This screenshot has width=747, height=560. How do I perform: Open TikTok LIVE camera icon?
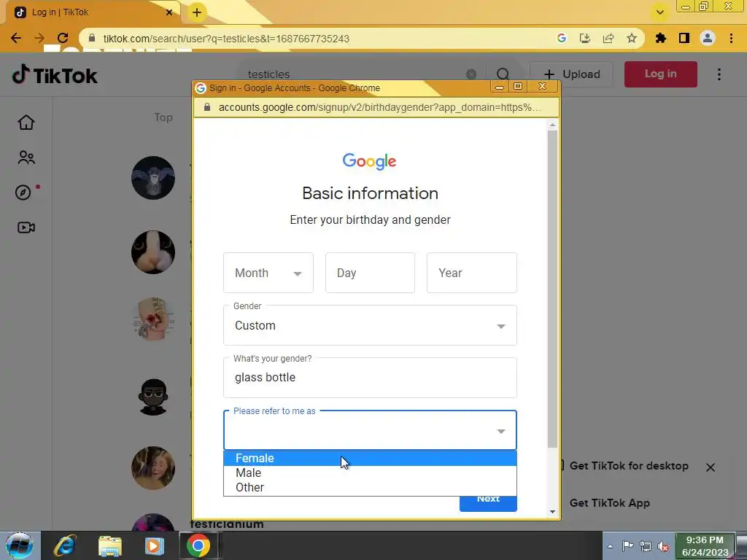pyautogui.click(x=26, y=227)
